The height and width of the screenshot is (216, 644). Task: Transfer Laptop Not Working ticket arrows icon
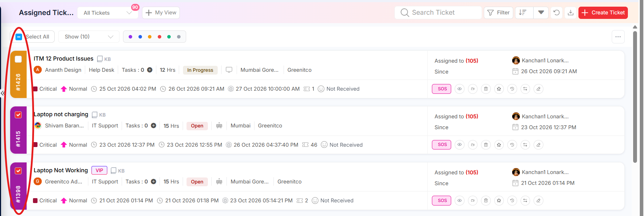pos(525,201)
